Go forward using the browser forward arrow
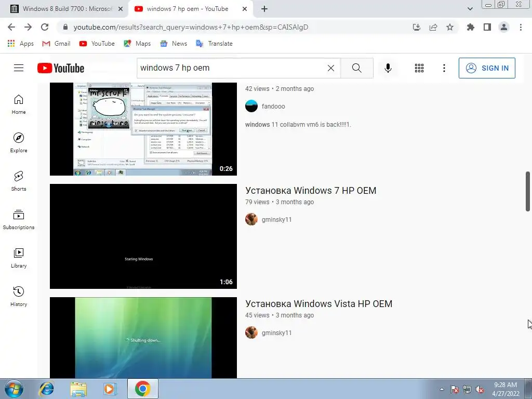Viewport: 532px width, 399px height. pos(28,27)
